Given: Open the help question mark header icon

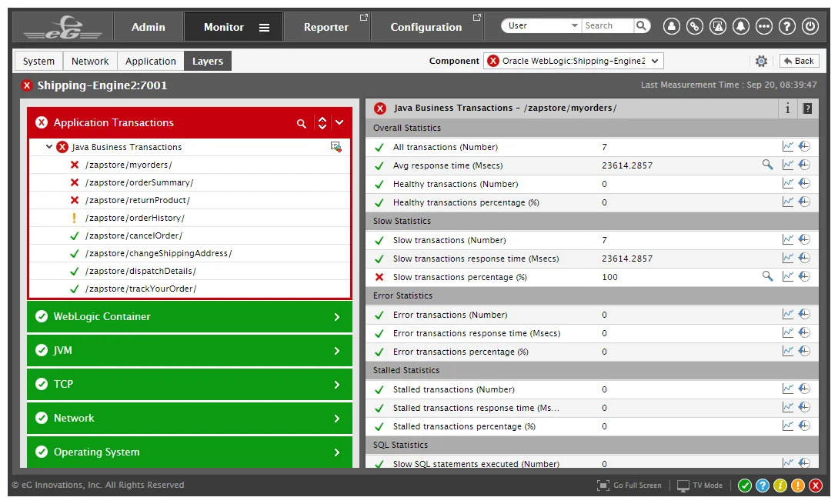Looking at the screenshot, I should [787, 26].
